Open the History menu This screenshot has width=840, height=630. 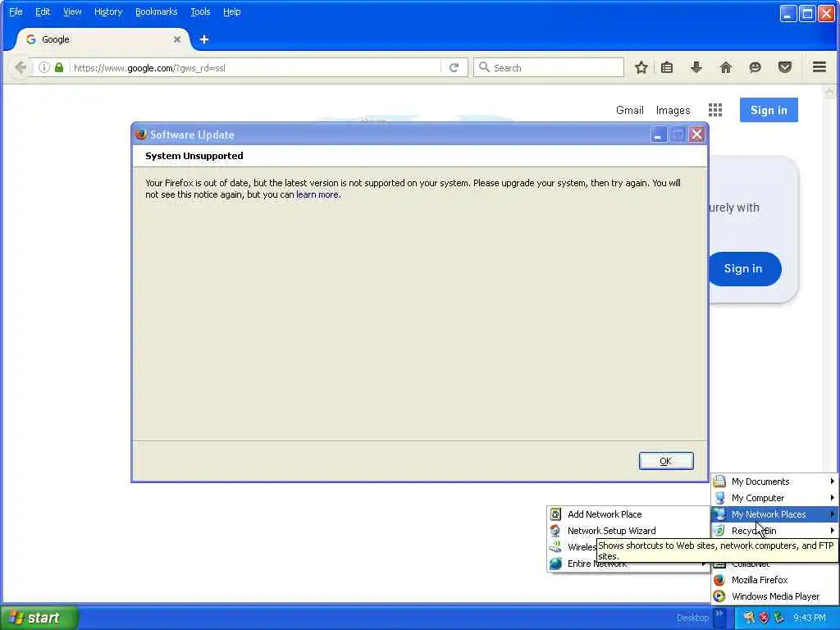click(108, 11)
